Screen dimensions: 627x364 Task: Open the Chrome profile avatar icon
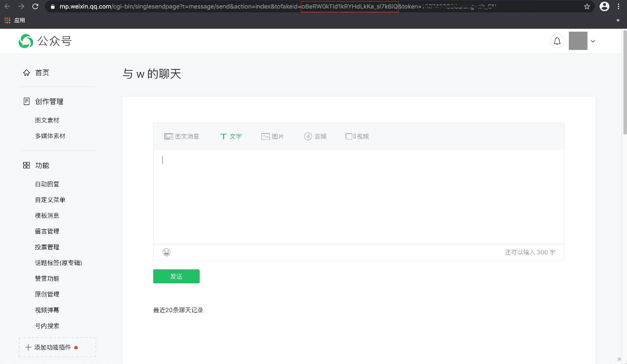[604, 7]
